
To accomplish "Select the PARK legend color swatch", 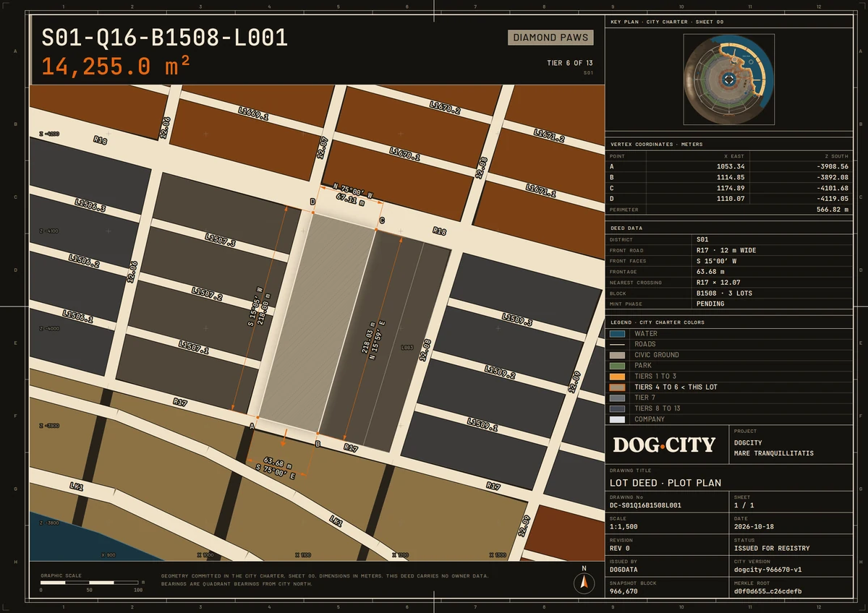I will pos(617,366).
